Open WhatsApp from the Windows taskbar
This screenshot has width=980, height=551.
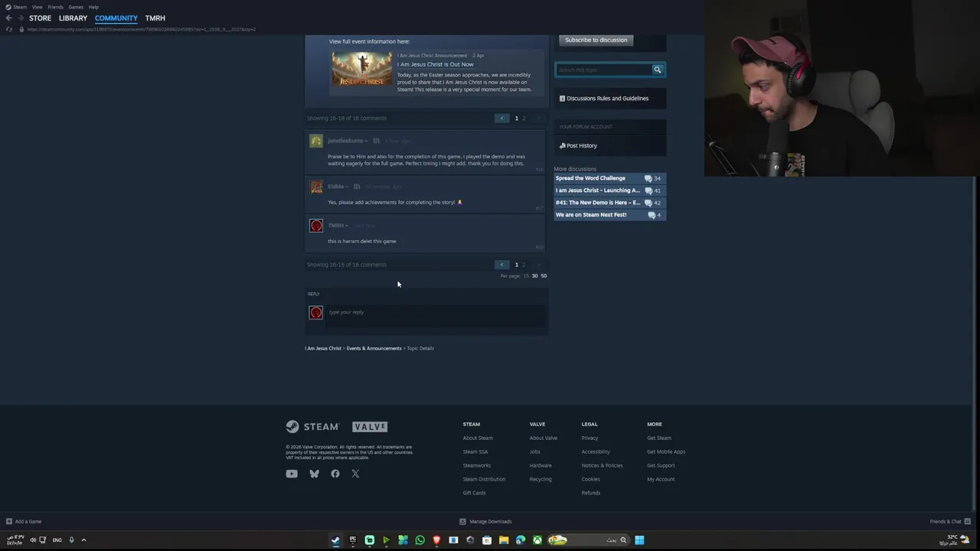(x=420, y=540)
